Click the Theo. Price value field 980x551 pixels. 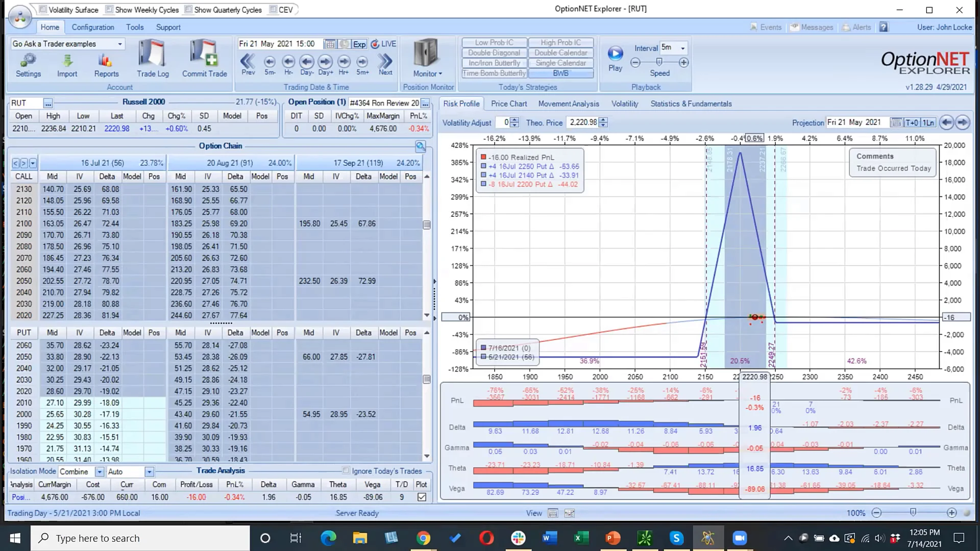coord(583,122)
